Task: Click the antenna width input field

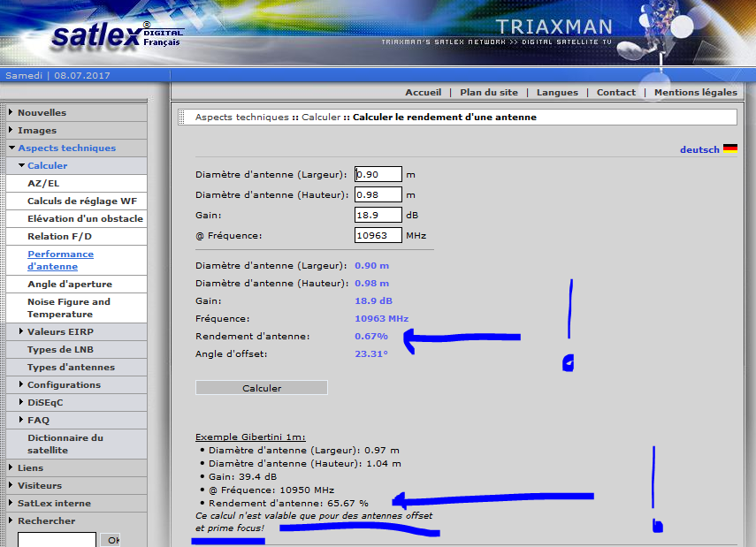Action: point(378,175)
